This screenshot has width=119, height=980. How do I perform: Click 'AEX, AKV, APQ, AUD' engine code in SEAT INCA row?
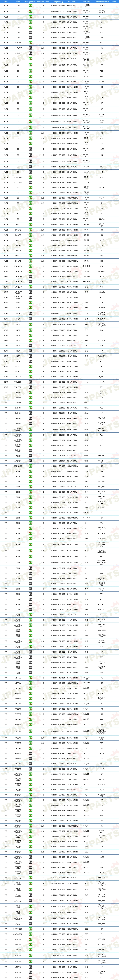[x=101, y=325]
